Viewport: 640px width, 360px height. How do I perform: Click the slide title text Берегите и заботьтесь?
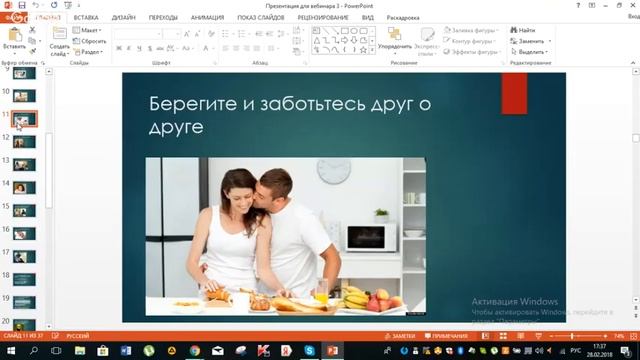(290, 115)
